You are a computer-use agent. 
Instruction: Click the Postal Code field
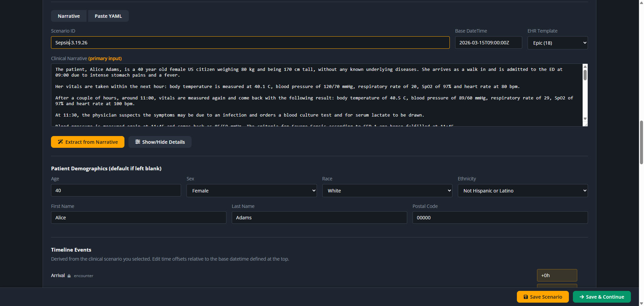click(x=500, y=218)
